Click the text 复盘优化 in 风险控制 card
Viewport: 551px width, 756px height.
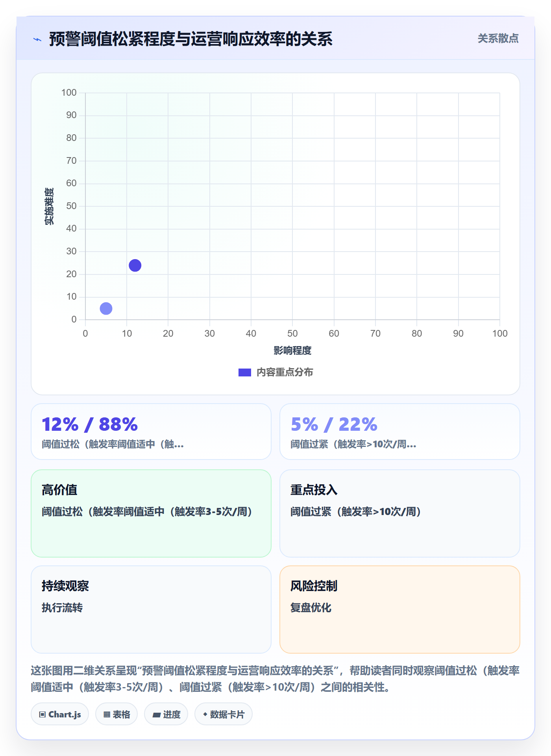coord(311,608)
